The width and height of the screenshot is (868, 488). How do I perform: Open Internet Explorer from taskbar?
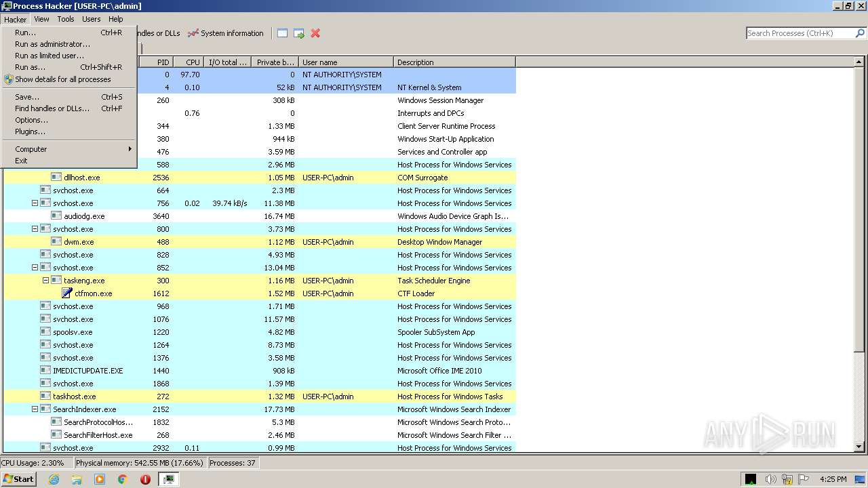coord(54,479)
